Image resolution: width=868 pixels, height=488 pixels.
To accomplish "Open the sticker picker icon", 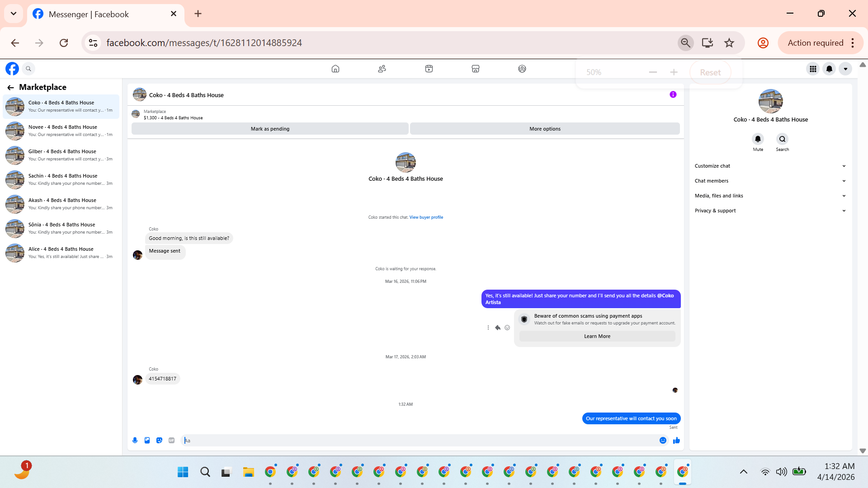I will [x=159, y=441].
